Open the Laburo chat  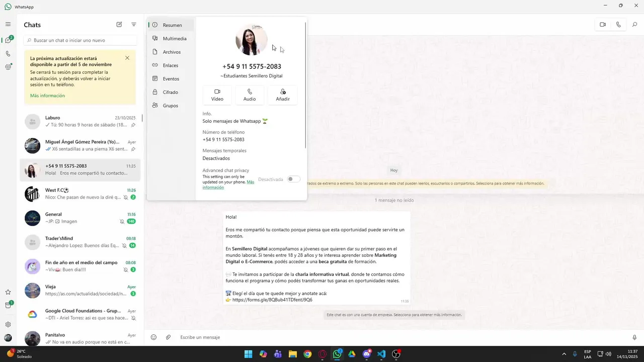pos(80,121)
